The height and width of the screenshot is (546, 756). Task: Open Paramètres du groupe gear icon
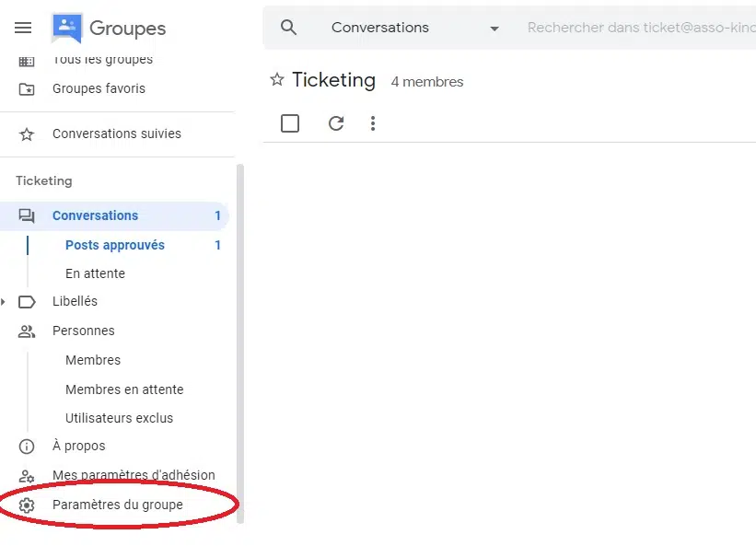point(27,505)
